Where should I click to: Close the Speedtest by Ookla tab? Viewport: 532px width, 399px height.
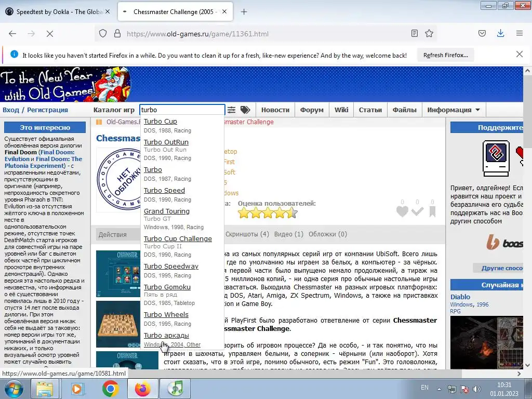coord(108,11)
